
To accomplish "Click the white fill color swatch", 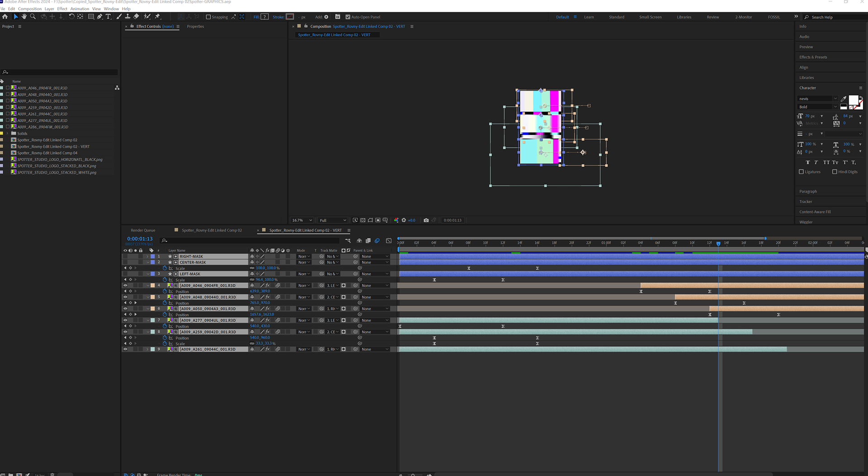I will point(853,100).
